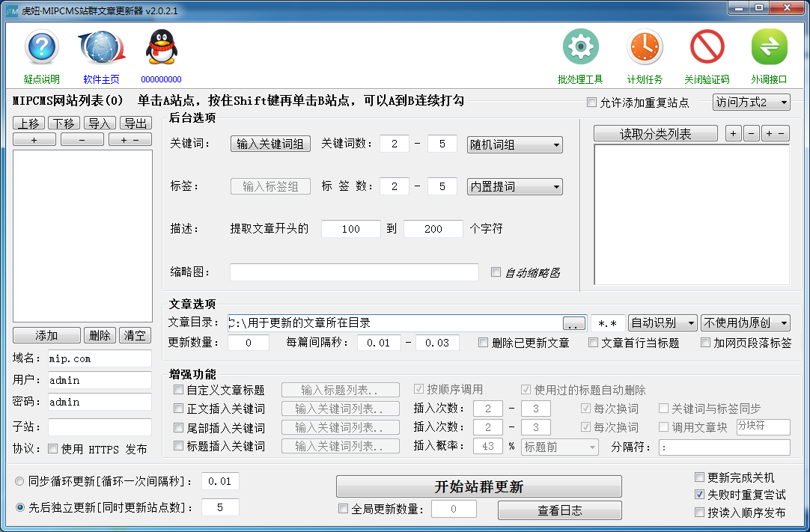
Task: Enable 标题插入关键词 checkbox
Action: pos(178,446)
